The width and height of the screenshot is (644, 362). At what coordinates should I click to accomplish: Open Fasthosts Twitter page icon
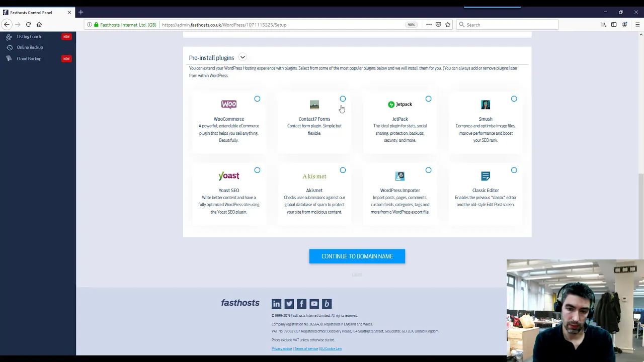tap(289, 304)
